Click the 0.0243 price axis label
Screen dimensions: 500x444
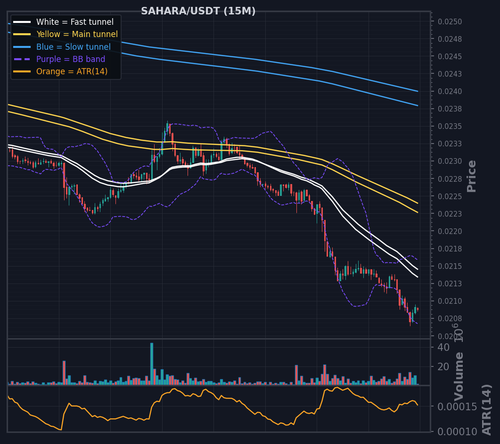(450, 74)
